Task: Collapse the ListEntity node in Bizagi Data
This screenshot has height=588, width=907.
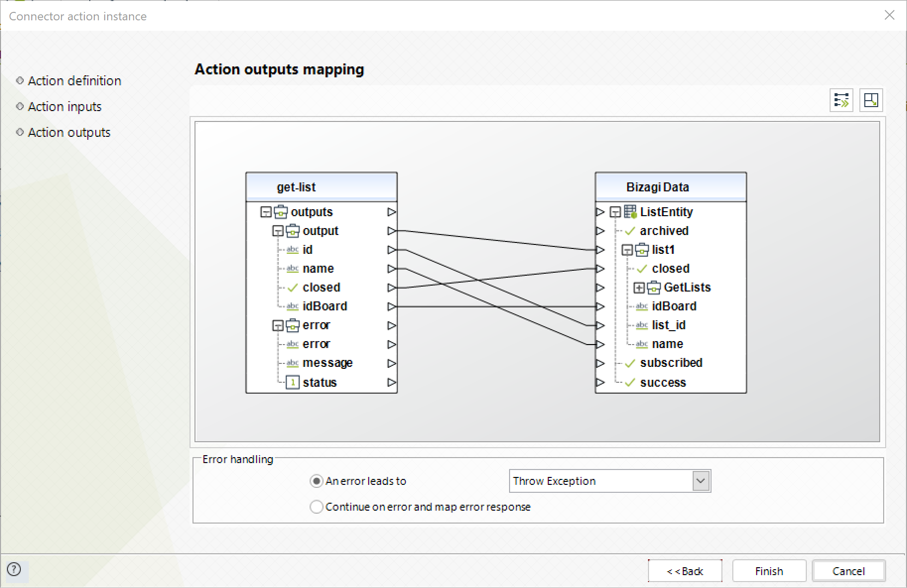Action: (x=615, y=212)
